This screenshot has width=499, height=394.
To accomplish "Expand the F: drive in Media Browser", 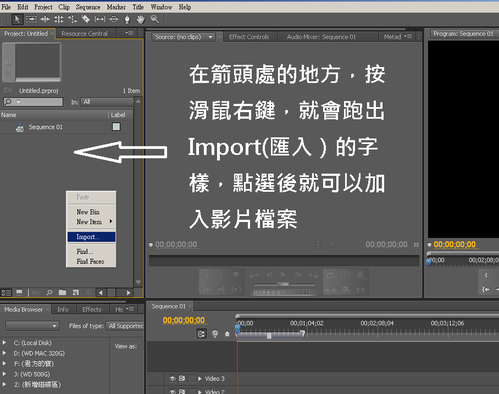I will [x=4, y=363].
